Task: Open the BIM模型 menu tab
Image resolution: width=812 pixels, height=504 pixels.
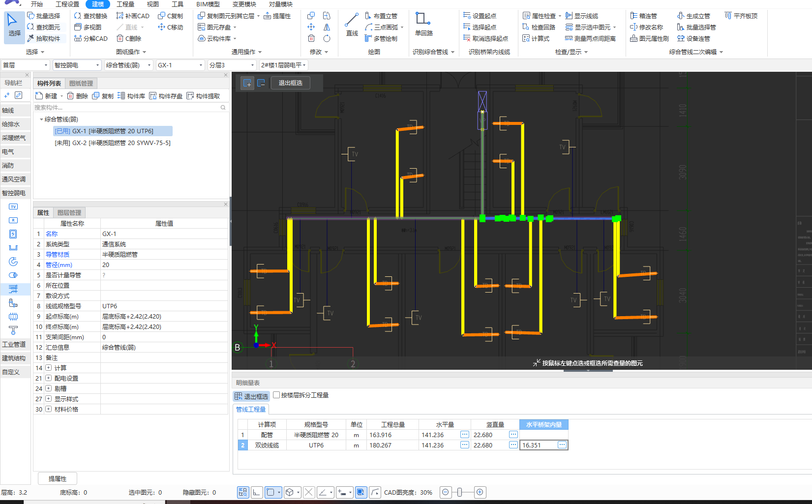Action: tap(208, 4)
